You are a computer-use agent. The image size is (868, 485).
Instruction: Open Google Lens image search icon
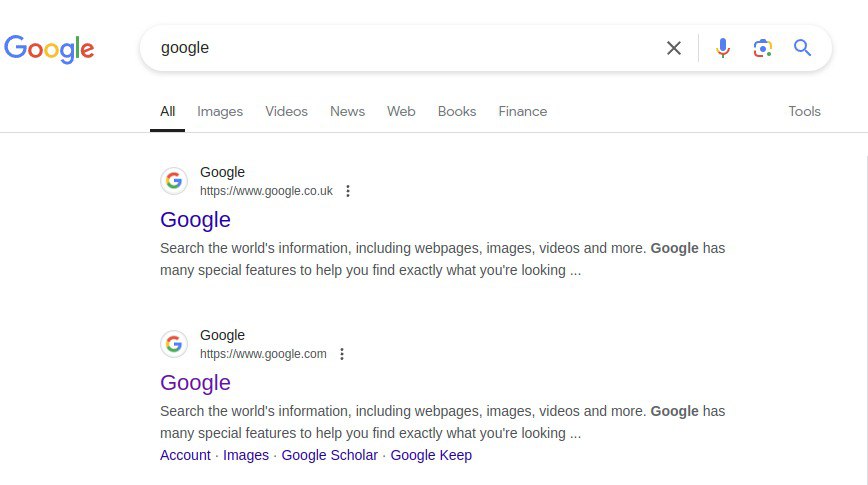point(762,48)
